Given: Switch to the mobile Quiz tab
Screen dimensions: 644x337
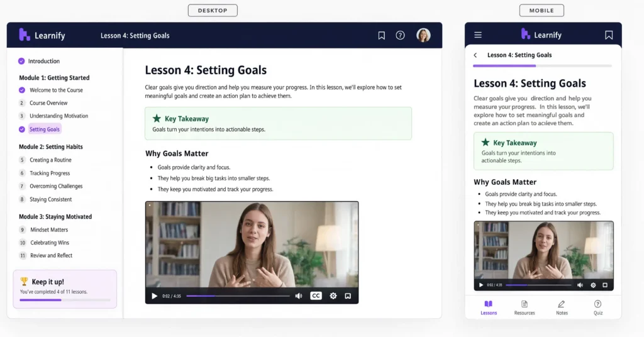Looking at the screenshot, I should click(597, 307).
